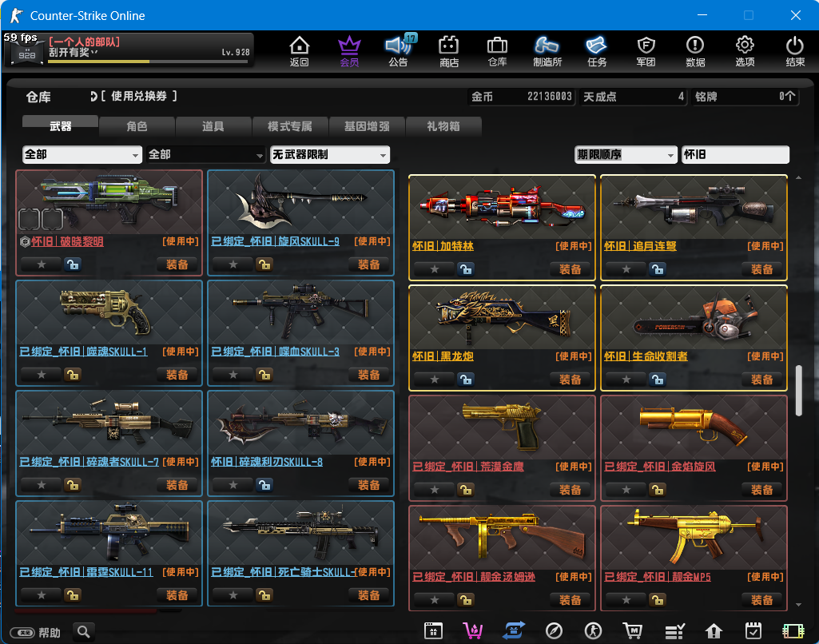The width and height of the screenshot is (819, 644).
Task: Switch to the 模式专属 tab
Action: (x=290, y=126)
